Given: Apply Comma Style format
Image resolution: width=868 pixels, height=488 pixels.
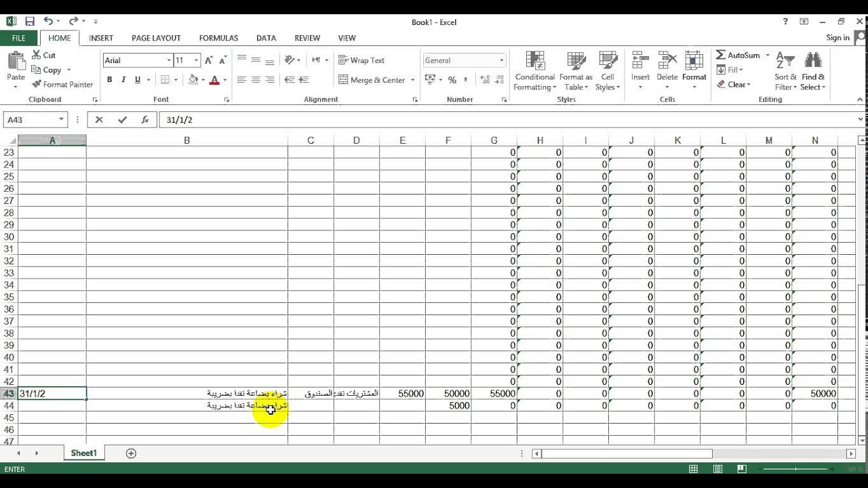Looking at the screenshot, I should (x=466, y=80).
